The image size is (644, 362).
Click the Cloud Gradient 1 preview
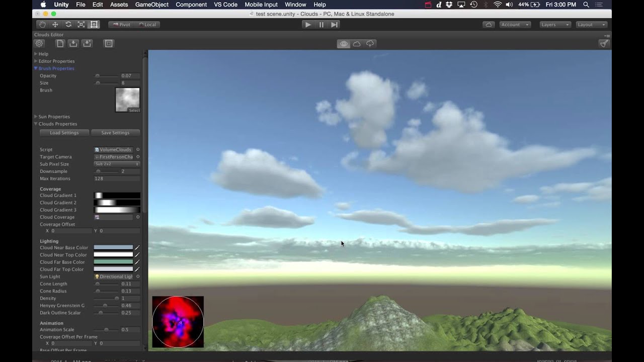click(x=117, y=196)
